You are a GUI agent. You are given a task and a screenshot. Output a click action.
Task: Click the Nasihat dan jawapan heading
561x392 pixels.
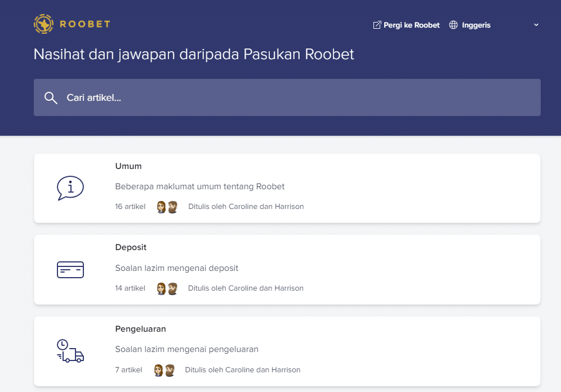click(194, 55)
